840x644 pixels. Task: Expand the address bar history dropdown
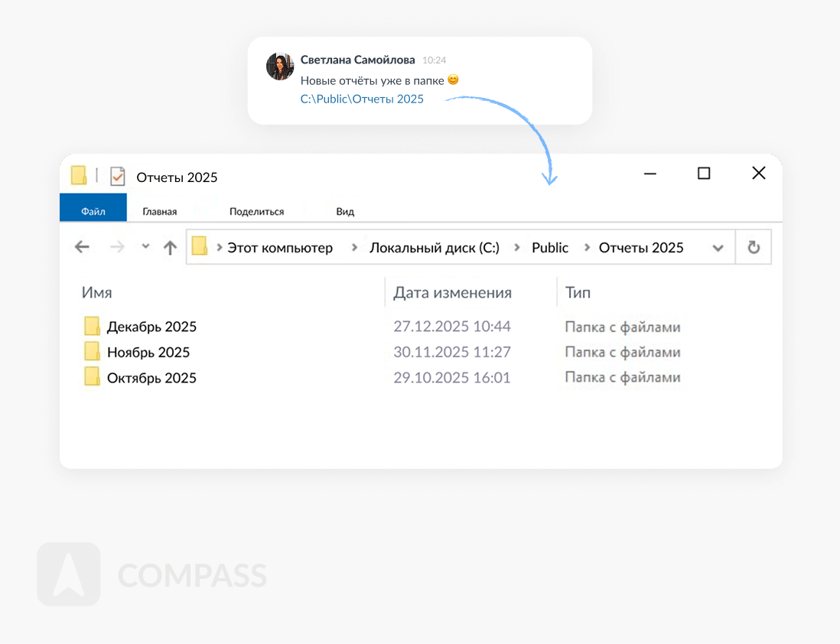click(718, 248)
